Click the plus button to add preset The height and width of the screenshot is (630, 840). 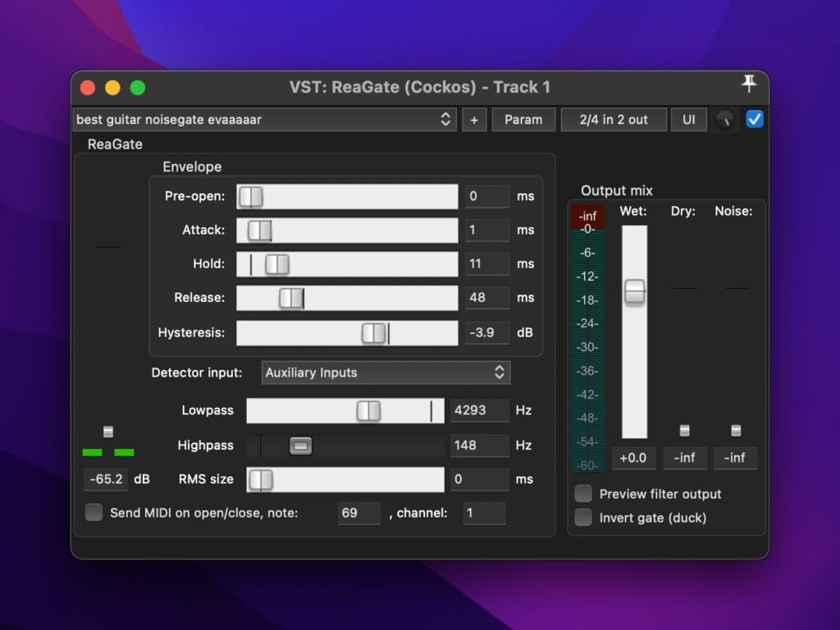point(474,120)
